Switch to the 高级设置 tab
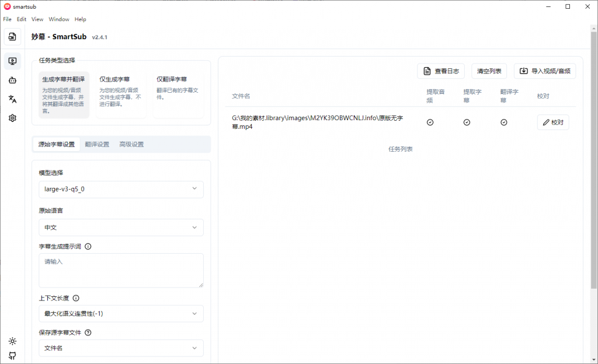This screenshot has width=598, height=364. point(131,144)
